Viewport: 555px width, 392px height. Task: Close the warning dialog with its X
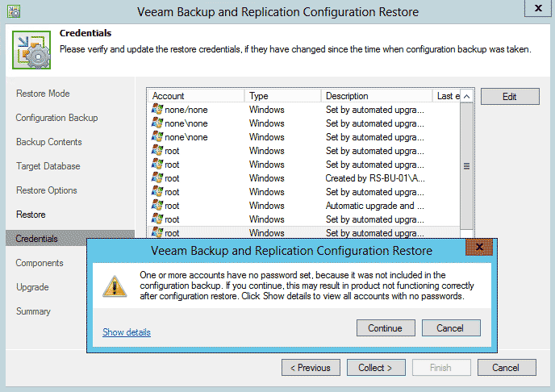(x=479, y=247)
